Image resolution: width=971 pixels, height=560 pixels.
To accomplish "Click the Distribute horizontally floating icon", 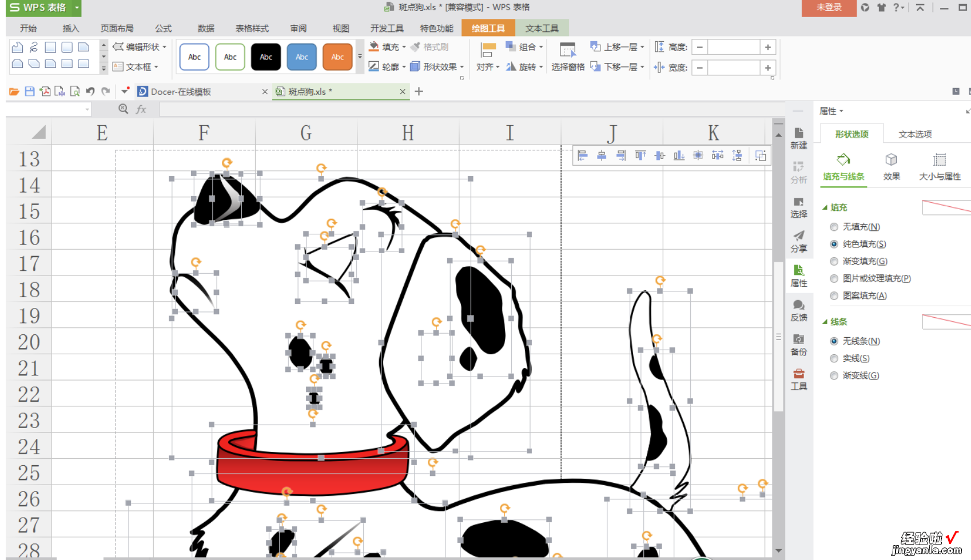I will (718, 155).
